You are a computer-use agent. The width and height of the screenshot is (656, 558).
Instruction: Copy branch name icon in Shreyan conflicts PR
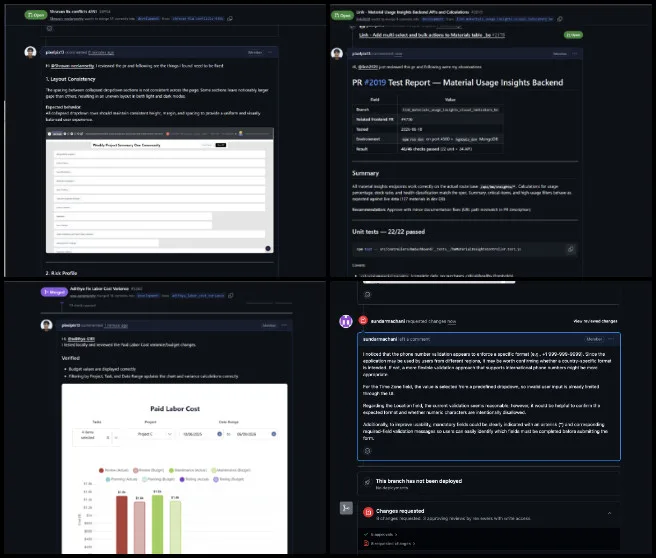click(x=230, y=18)
